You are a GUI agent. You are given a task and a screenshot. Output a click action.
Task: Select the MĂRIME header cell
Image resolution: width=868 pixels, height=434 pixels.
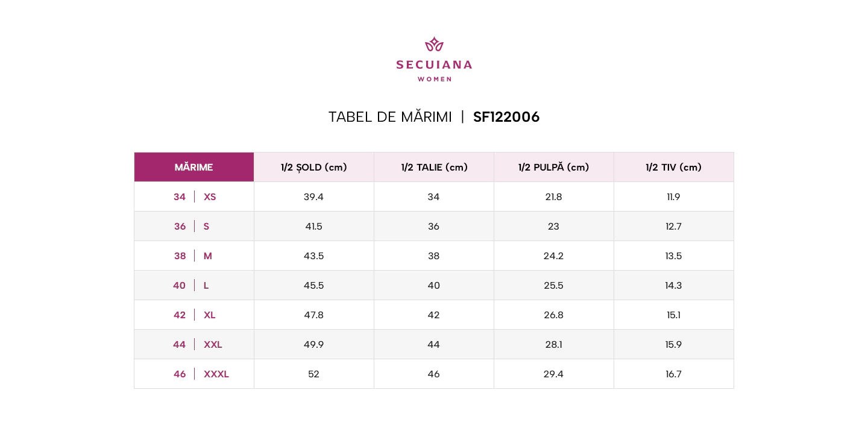(194, 167)
